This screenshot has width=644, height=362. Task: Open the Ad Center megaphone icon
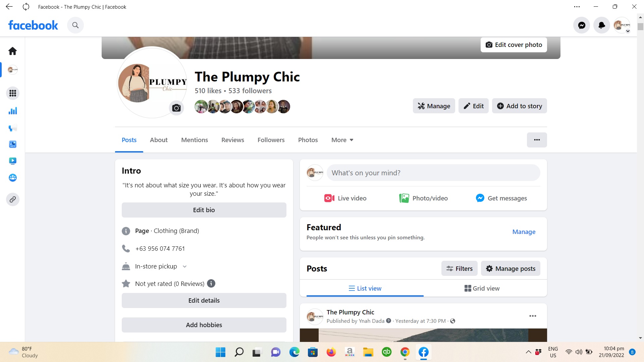click(x=12, y=128)
